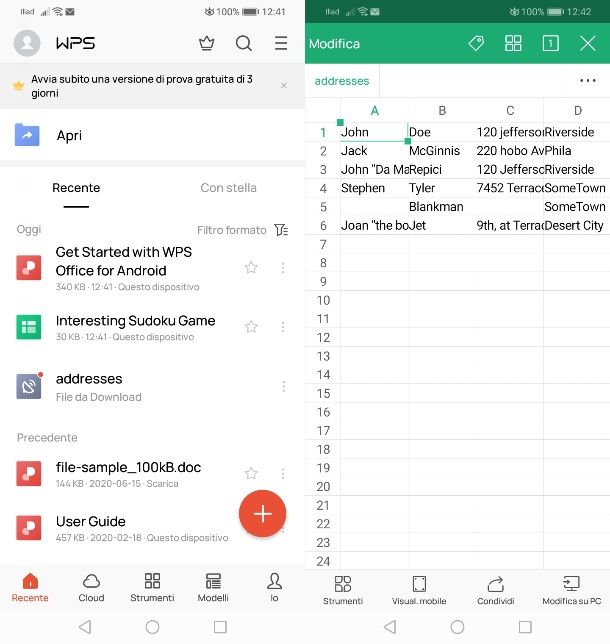Select row 10 header in spreadsheet
Viewport: 610px width, 644px height.
[x=323, y=300]
